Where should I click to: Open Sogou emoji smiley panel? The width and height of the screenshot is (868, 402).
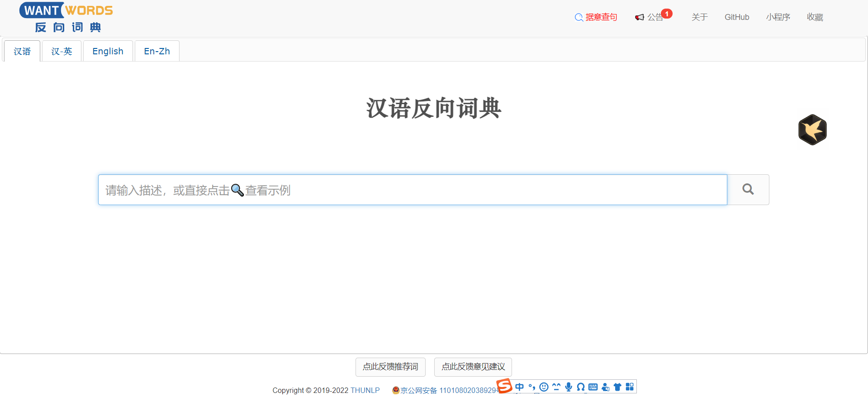click(x=544, y=387)
